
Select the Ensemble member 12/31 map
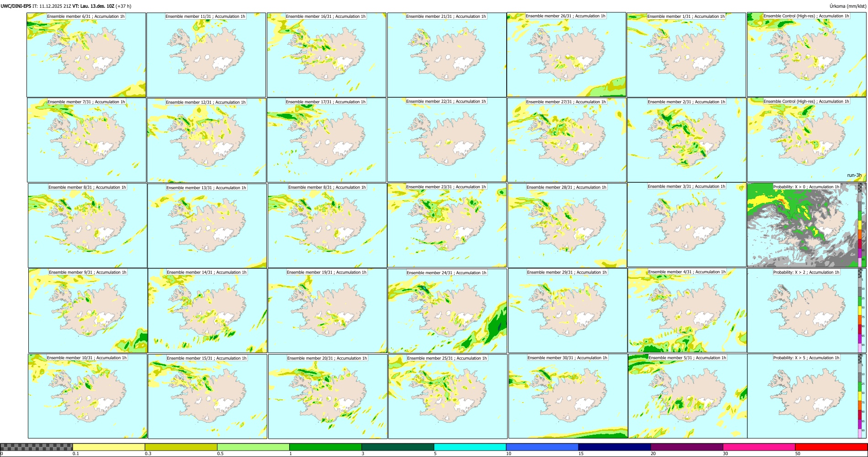(x=206, y=140)
